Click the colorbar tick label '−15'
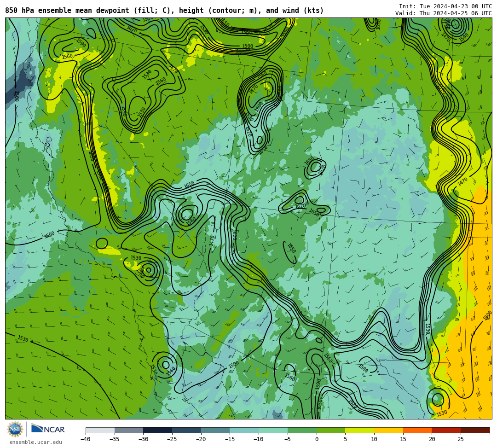This screenshot has width=497, height=448. point(230,439)
